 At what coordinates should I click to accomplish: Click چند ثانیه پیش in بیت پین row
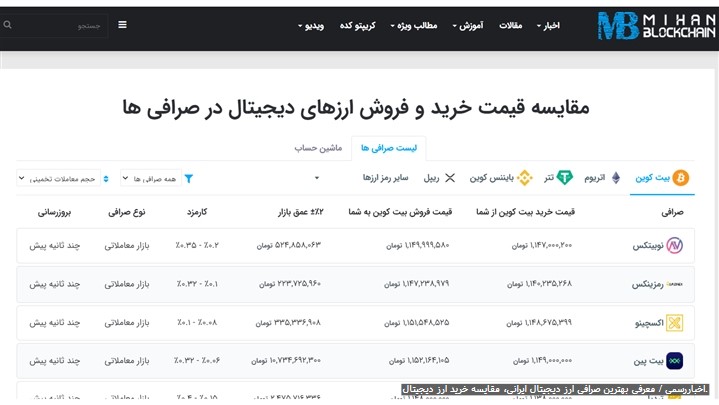click(55, 361)
